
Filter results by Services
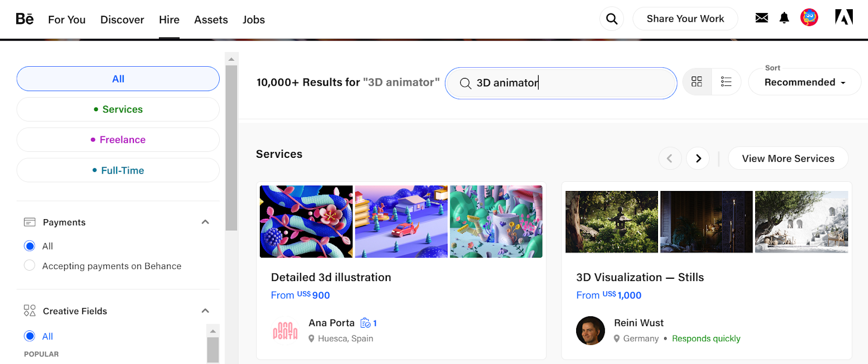point(118,110)
